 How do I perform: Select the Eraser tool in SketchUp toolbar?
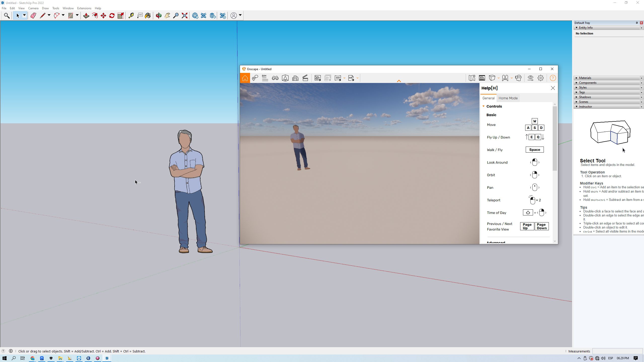click(33, 16)
